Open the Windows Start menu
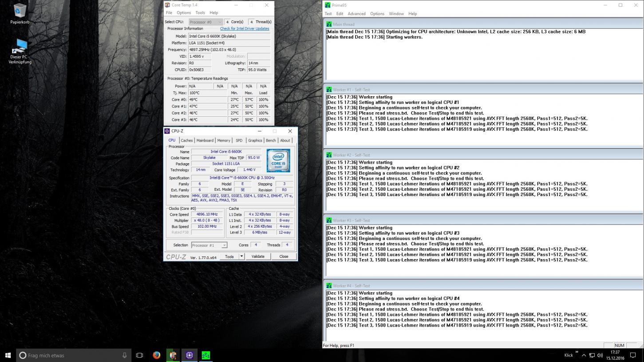Image resolution: width=644 pixels, height=362 pixels. [x=8, y=355]
